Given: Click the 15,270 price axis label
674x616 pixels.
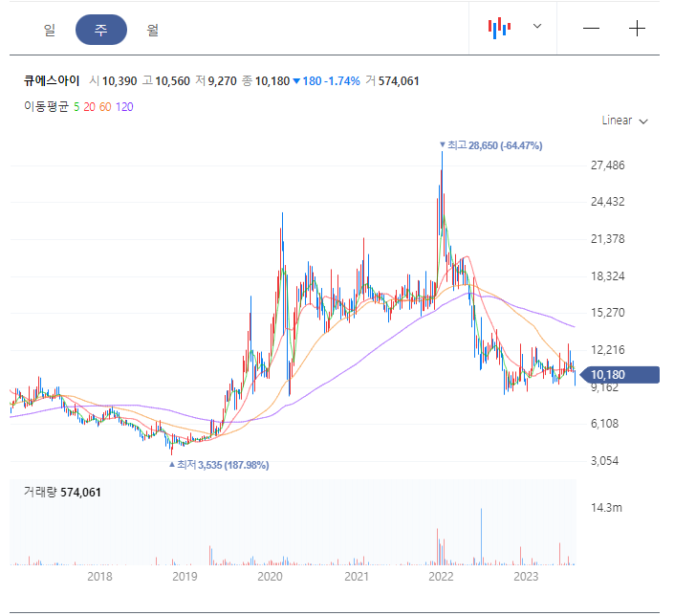Looking at the screenshot, I should tap(607, 313).
